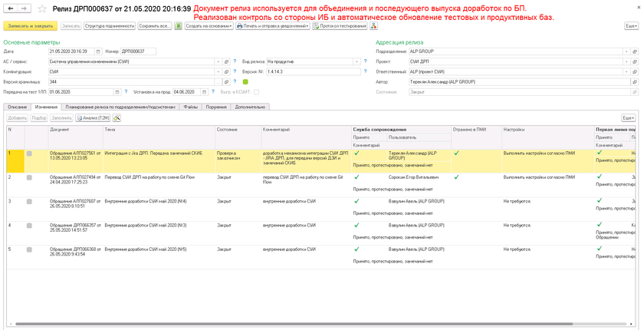Toggle the Выгр. в КСИИТ checkbox

click(256, 92)
